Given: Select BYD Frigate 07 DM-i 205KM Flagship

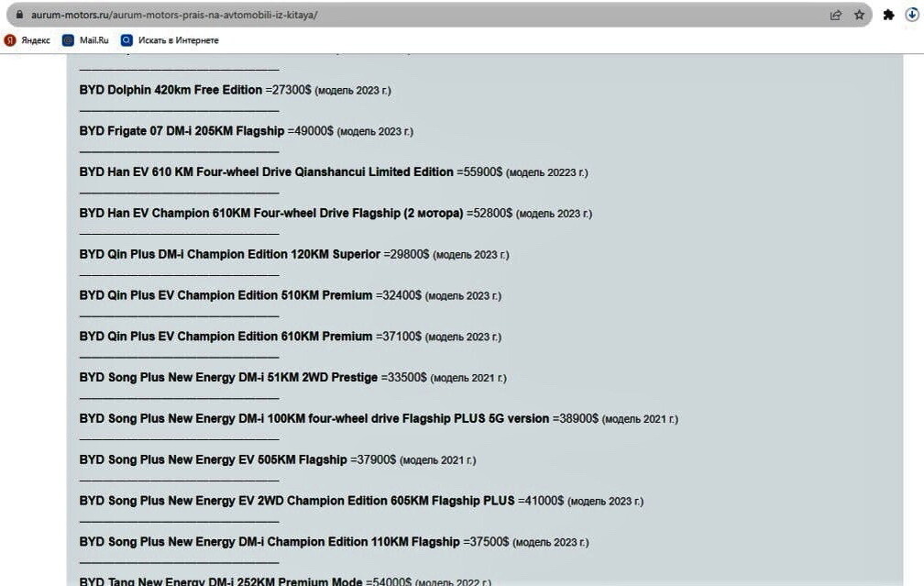Looking at the screenshot, I should coord(181,131).
